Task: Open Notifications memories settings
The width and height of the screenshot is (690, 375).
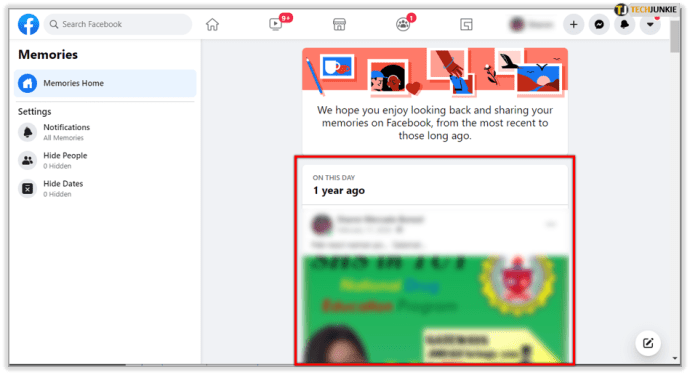Action: (x=105, y=132)
